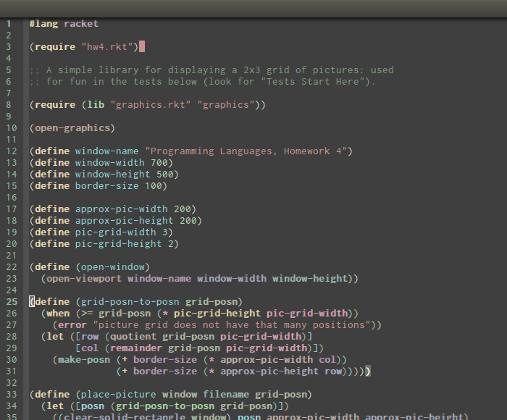The width and height of the screenshot is (507, 420).
Task: Click 'approx-pic-width' in its define line
Action: pos(122,209)
